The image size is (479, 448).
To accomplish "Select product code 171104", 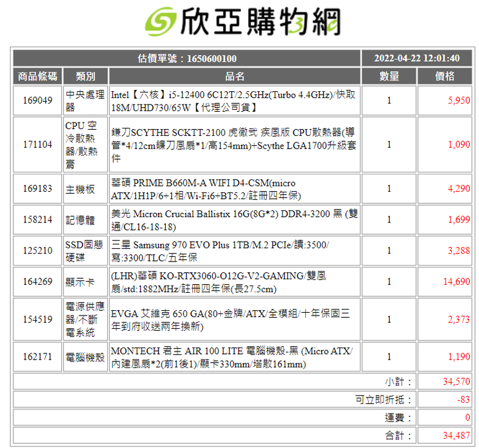I will click(x=37, y=144).
